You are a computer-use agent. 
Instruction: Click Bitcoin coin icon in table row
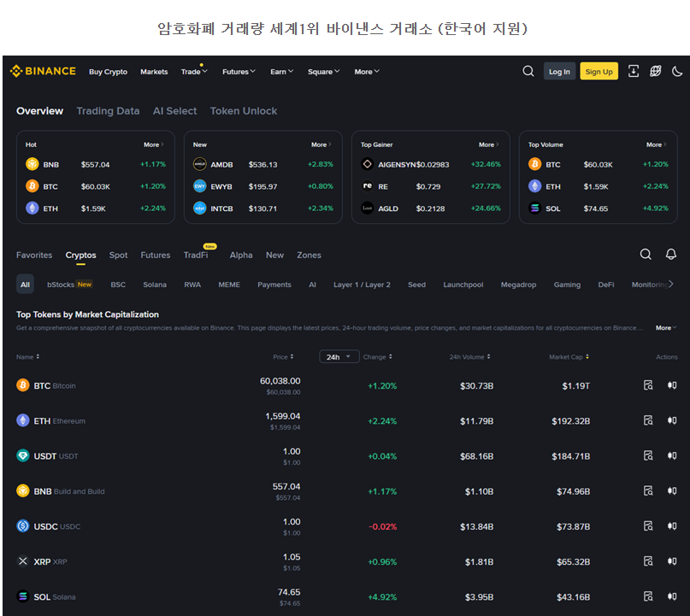(23, 385)
